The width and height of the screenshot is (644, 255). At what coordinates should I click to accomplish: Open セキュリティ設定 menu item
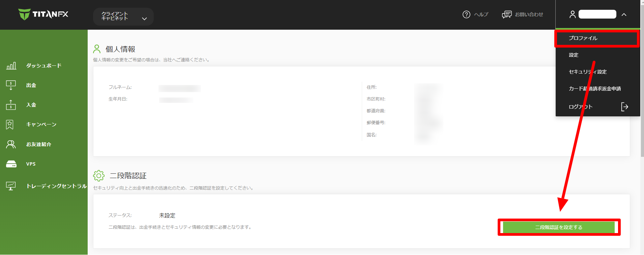coord(588,72)
